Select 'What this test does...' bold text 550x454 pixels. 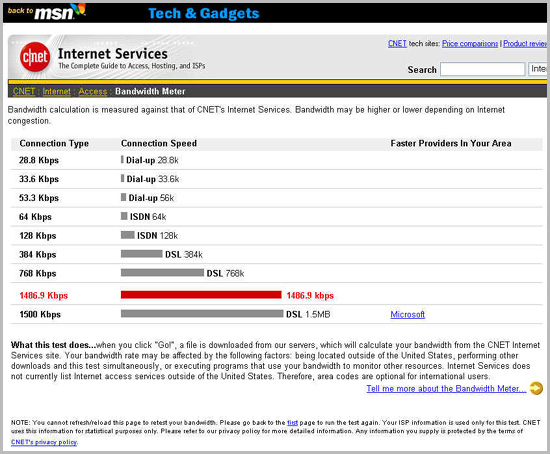click(x=53, y=345)
